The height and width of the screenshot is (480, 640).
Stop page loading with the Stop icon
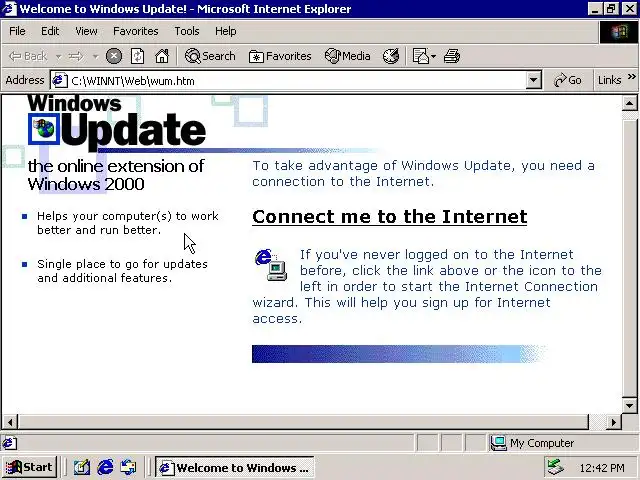114,56
